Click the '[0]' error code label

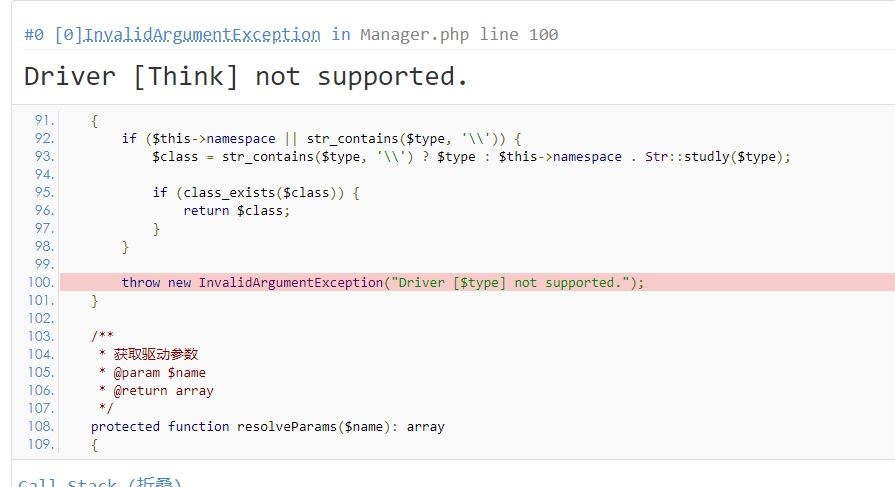[x=67, y=34]
